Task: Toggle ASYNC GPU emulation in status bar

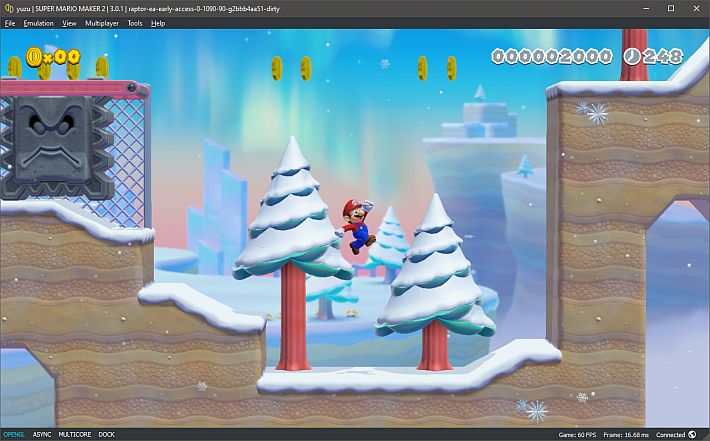Action: (x=42, y=434)
